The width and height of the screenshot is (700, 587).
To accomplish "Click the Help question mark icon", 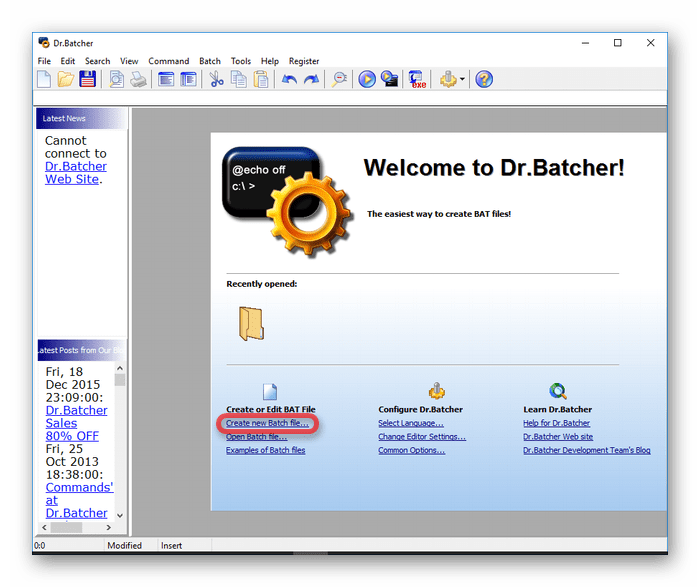I will click(484, 79).
